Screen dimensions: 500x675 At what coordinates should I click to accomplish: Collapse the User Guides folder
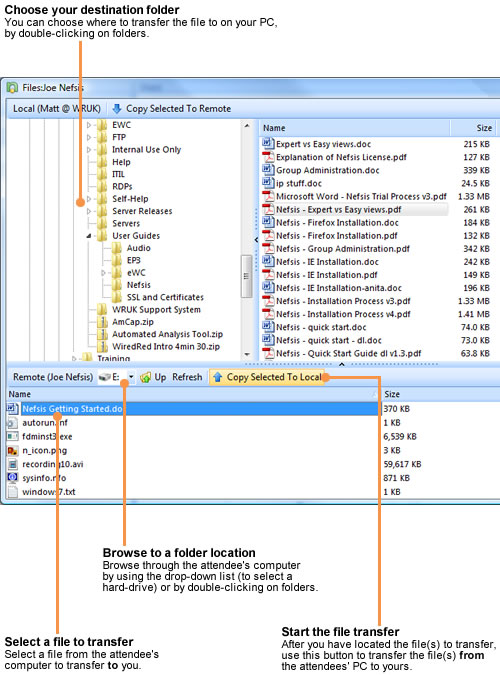89,236
